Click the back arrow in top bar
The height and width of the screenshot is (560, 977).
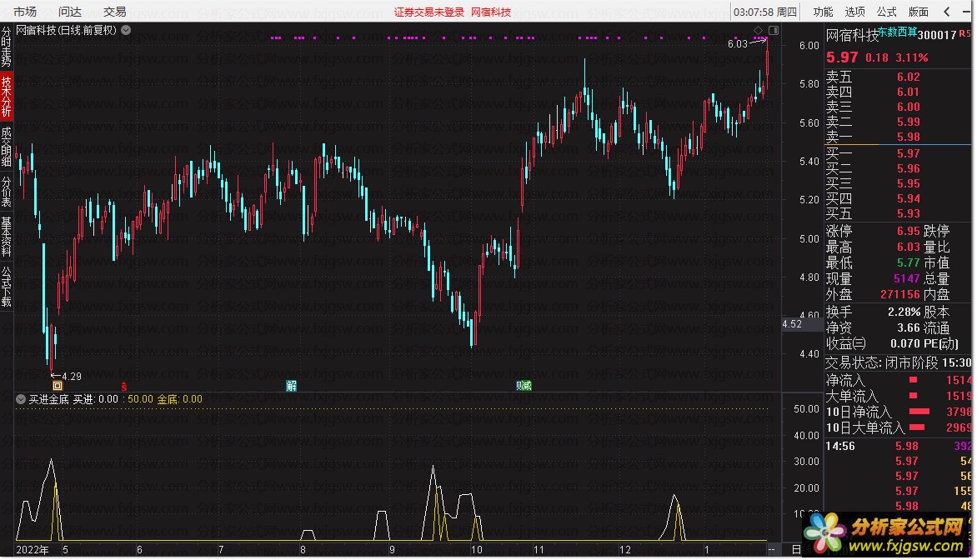tap(947, 11)
